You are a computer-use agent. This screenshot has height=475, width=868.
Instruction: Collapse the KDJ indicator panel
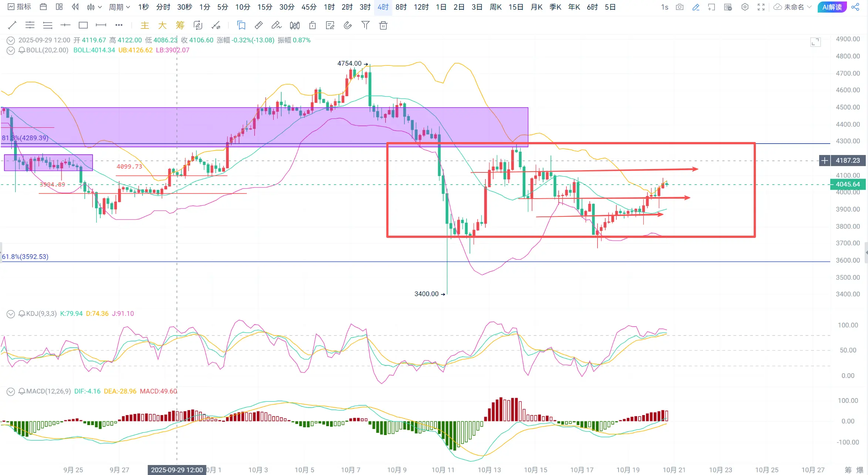11,314
